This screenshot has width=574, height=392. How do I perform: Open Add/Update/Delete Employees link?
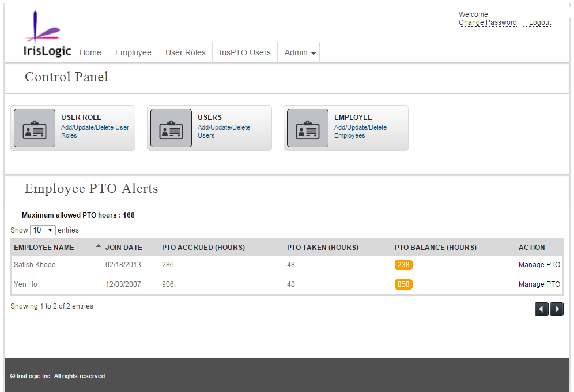click(x=361, y=131)
